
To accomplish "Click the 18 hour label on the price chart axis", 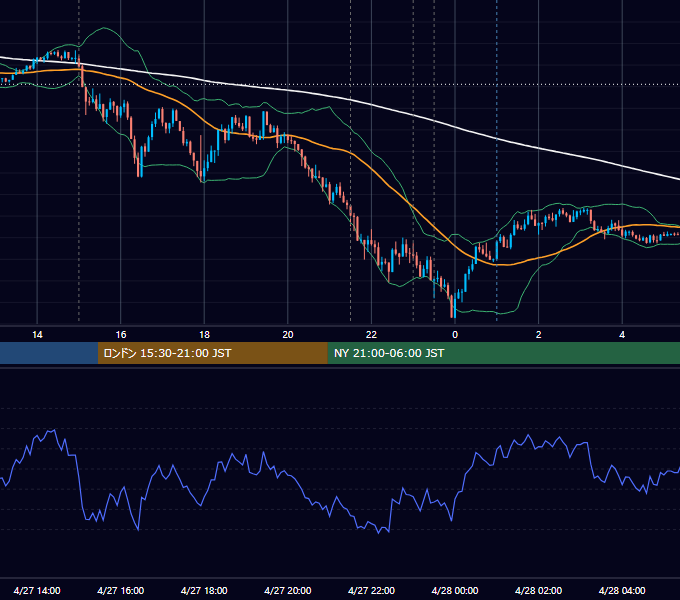I will pos(204,335).
